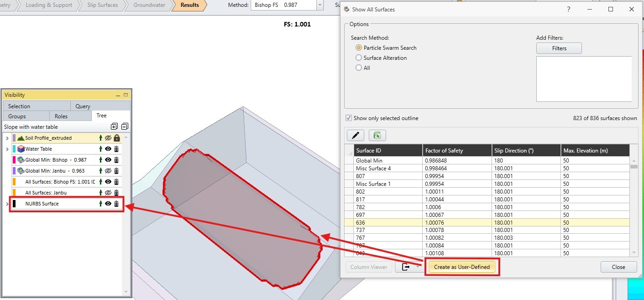
Task: Show Soil Profile_extruded via eye icon
Action: pos(108,138)
